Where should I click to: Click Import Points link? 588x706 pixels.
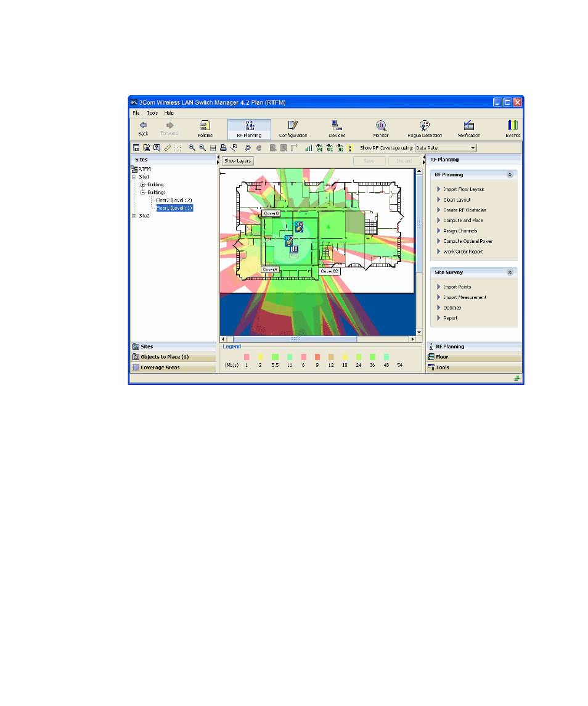[x=457, y=287]
